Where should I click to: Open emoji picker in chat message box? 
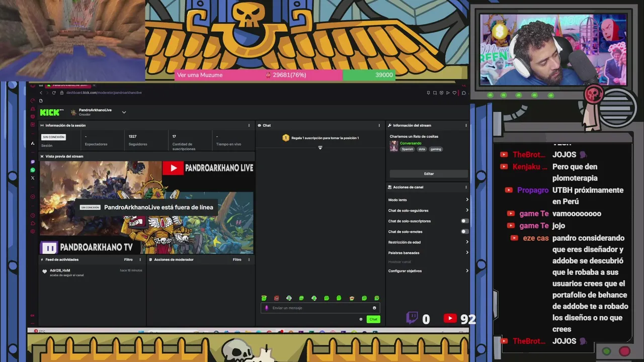pyautogui.click(x=374, y=308)
